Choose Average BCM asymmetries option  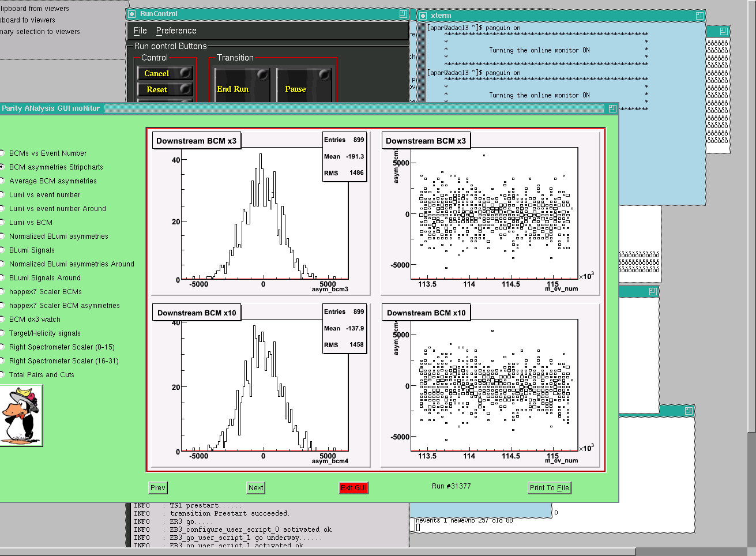point(48,181)
